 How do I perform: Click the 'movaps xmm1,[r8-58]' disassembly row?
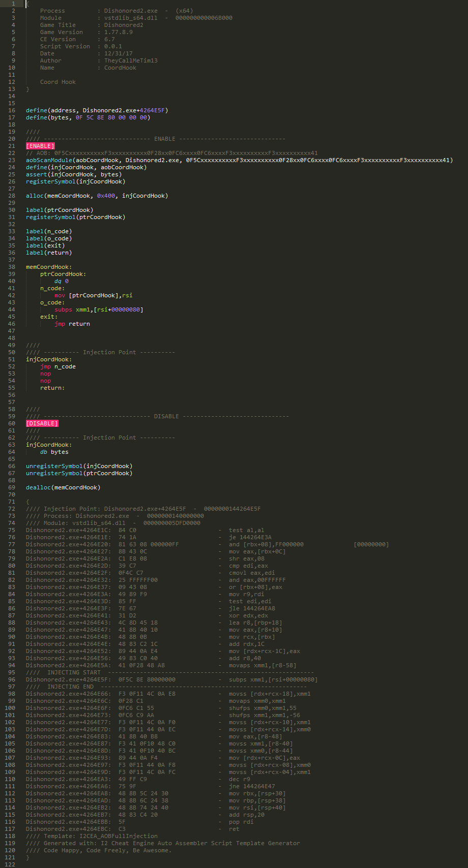pyautogui.click(x=161, y=665)
